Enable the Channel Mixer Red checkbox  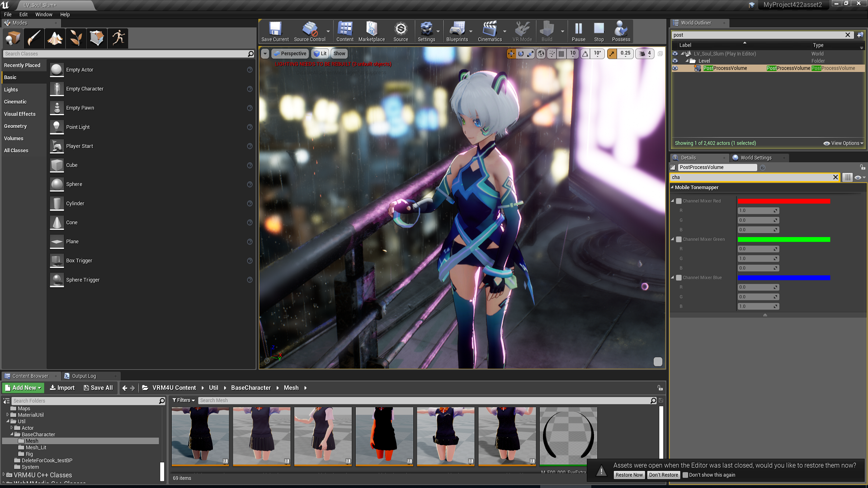(679, 201)
